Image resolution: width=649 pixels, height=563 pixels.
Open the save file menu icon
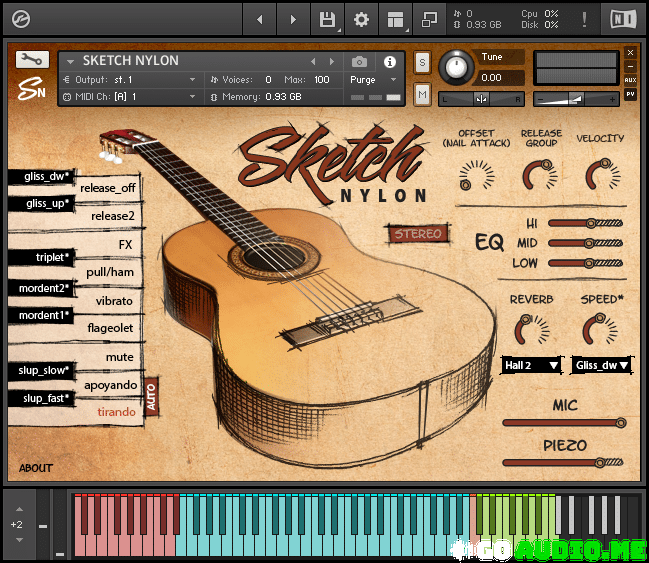[327, 19]
